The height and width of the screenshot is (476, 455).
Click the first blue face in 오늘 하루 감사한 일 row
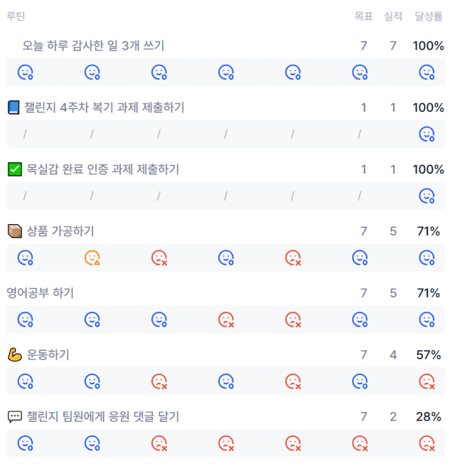point(26,73)
